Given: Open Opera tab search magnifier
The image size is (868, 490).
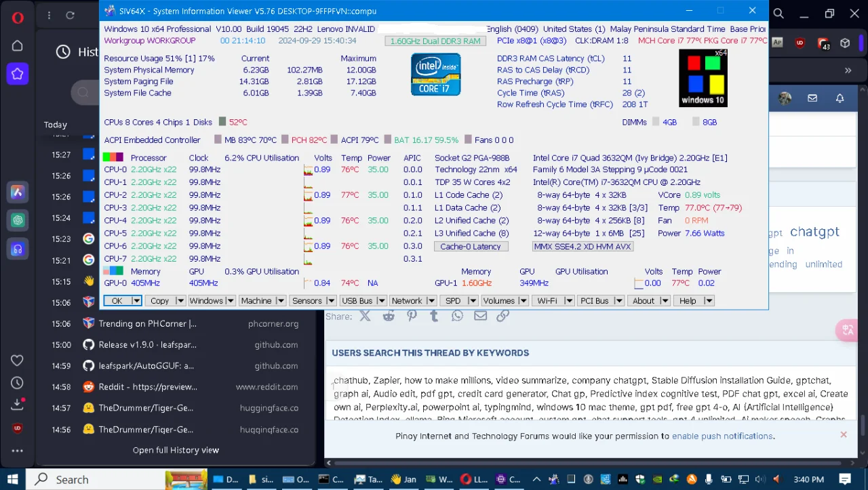Looking at the screenshot, I should tap(778, 14).
